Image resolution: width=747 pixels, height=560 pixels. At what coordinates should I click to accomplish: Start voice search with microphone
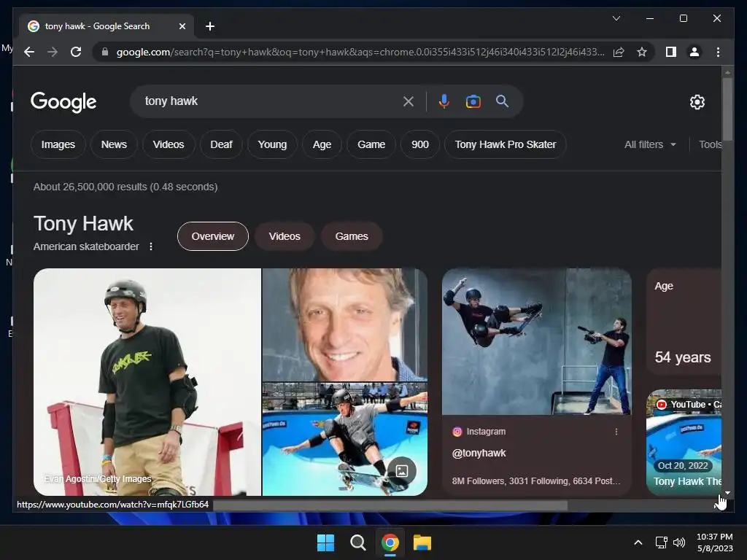pyautogui.click(x=444, y=101)
